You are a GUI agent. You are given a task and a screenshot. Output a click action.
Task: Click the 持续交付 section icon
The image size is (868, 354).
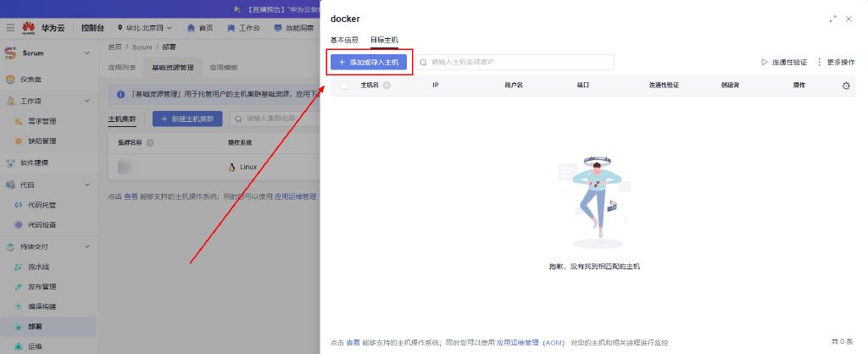(10, 246)
